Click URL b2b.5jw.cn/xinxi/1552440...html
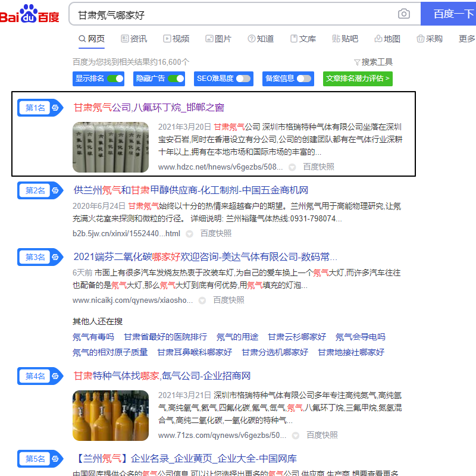The image size is (476, 476). tap(126, 234)
